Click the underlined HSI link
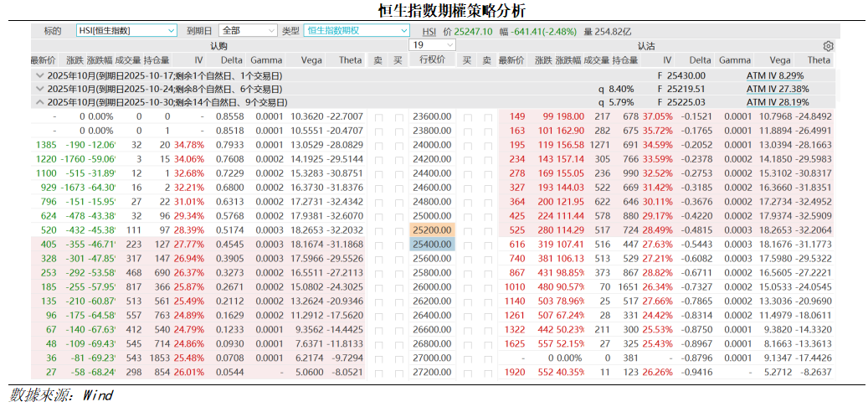The image size is (868, 407). (x=429, y=32)
